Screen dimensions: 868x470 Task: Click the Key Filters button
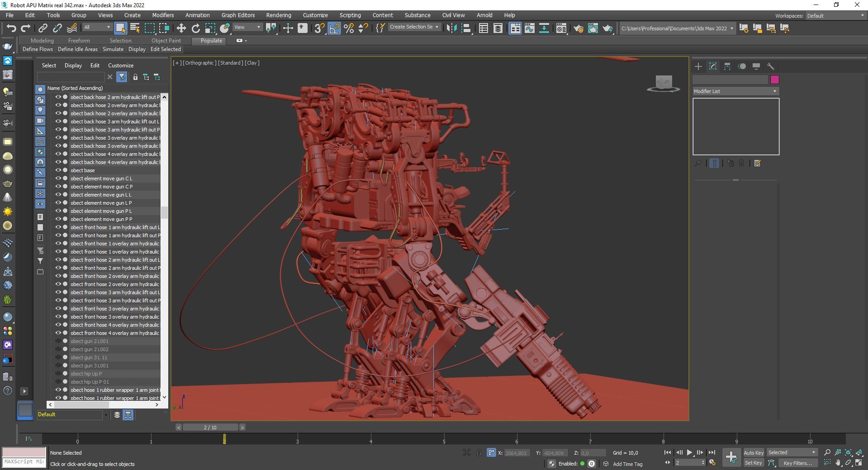tap(797, 463)
